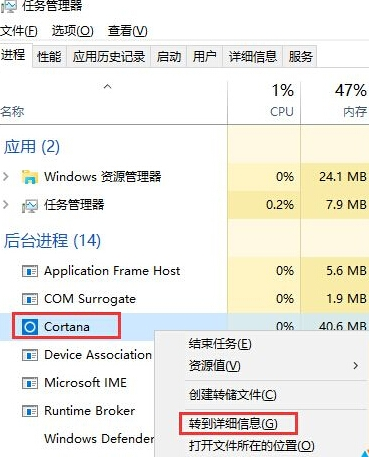Select 转到详细信息(G) in context menu
Screen dimensions: 369x457
coord(233,424)
